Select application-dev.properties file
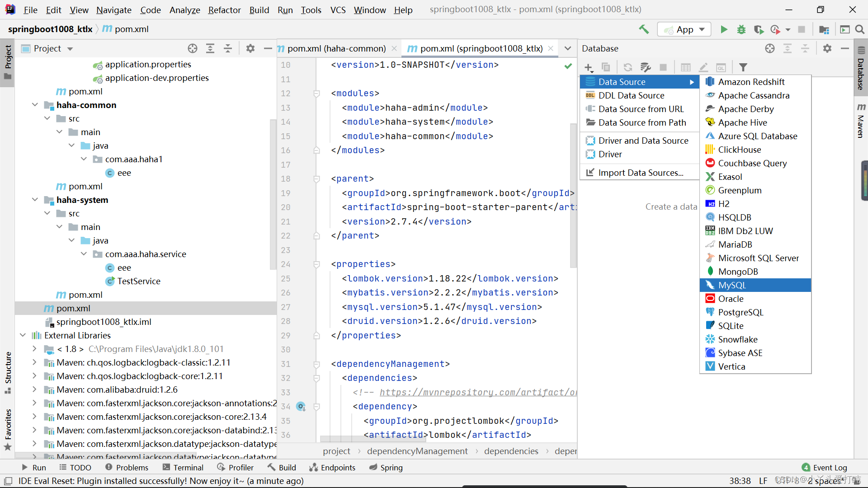 click(x=157, y=78)
